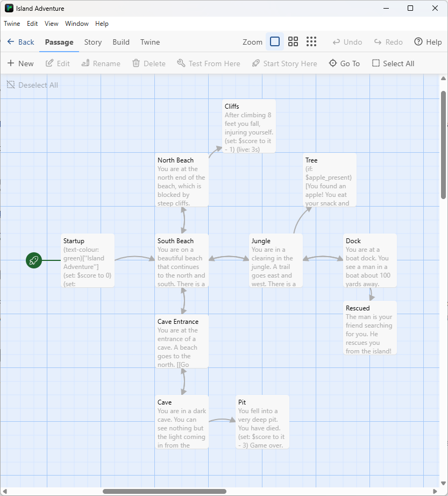
Task: Select the Pit passage card
Action: (x=262, y=422)
